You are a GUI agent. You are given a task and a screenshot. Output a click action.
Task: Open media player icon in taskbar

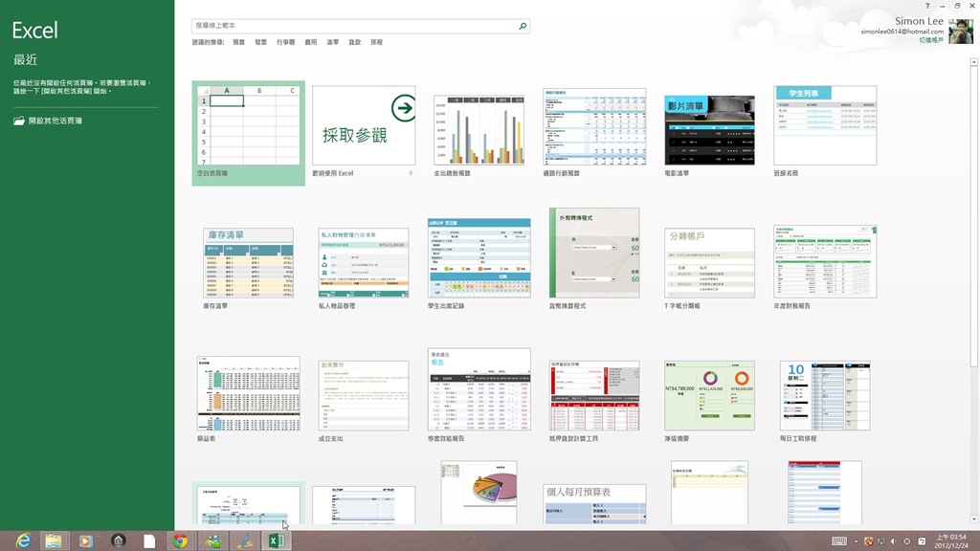85,540
